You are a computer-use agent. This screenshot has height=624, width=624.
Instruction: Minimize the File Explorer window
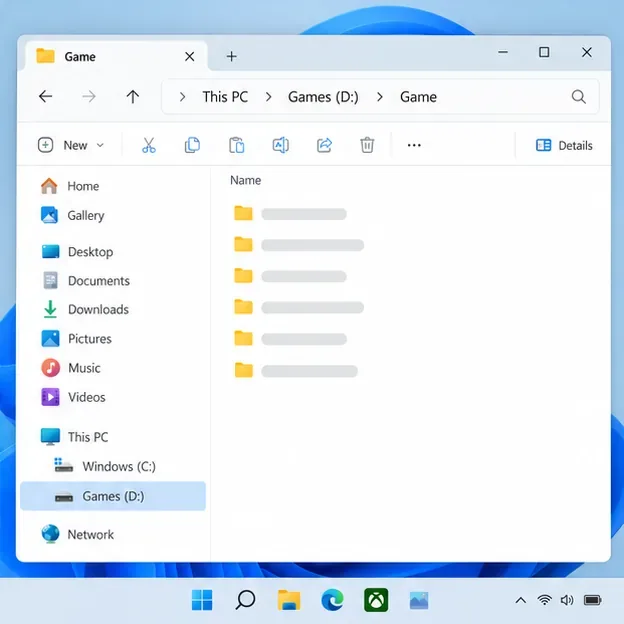click(503, 52)
